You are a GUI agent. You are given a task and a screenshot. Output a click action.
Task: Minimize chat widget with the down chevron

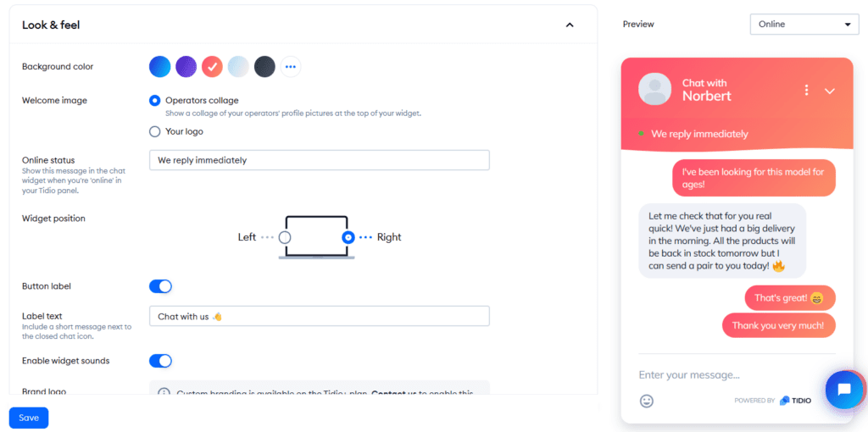(x=830, y=91)
